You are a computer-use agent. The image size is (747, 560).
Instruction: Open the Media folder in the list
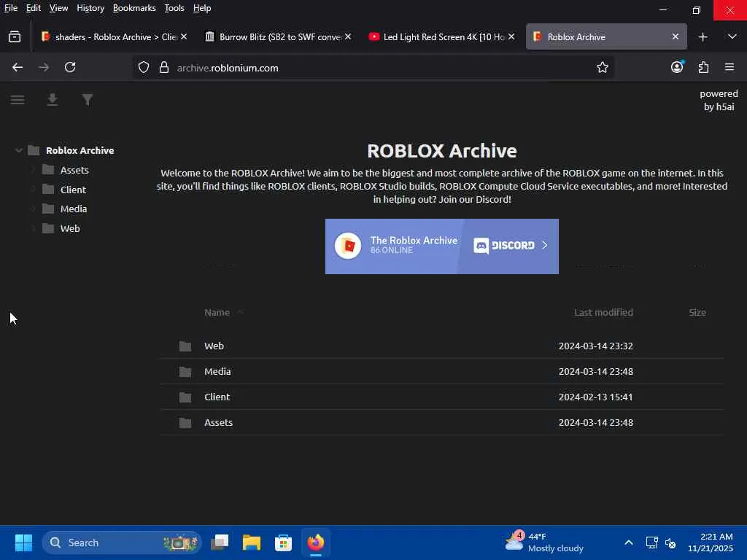[441, 371]
